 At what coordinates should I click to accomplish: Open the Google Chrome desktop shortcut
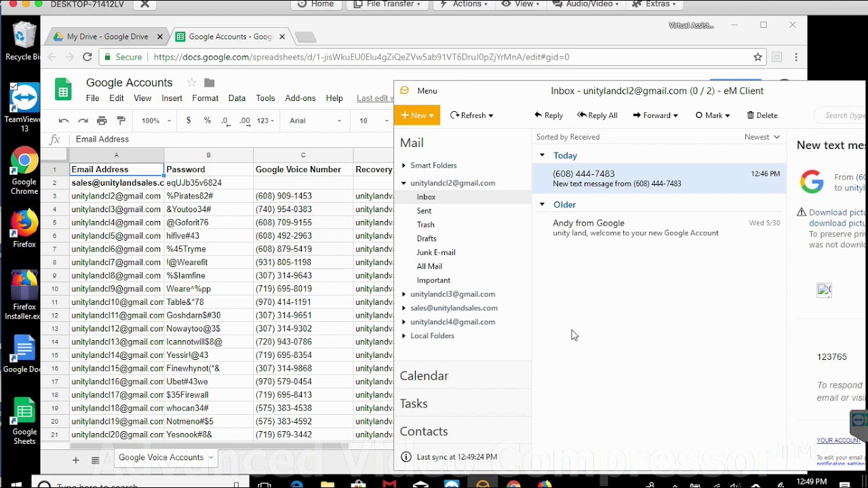24,171
